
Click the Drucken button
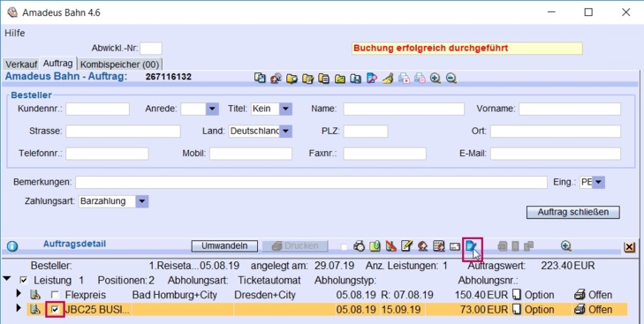click(295, 246)
